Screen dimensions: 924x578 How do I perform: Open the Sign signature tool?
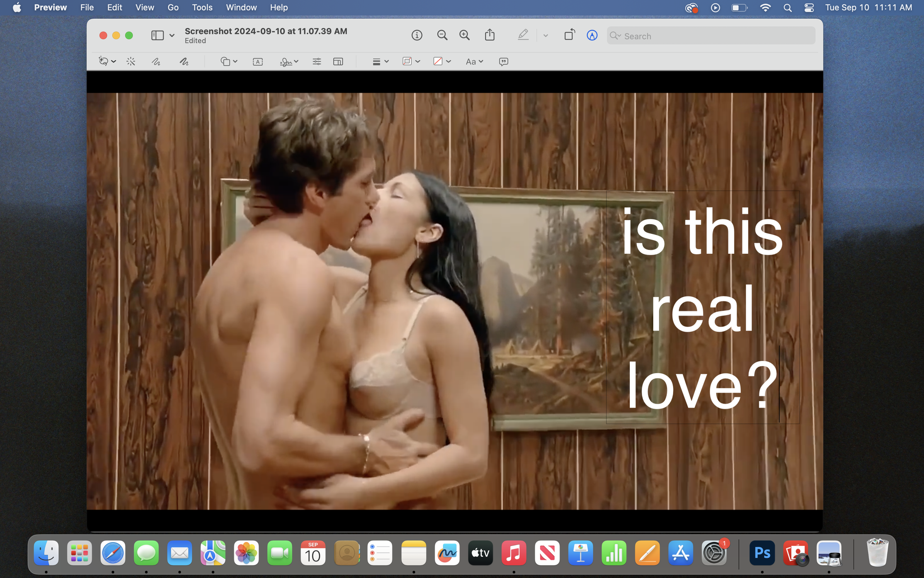[286, 61]
